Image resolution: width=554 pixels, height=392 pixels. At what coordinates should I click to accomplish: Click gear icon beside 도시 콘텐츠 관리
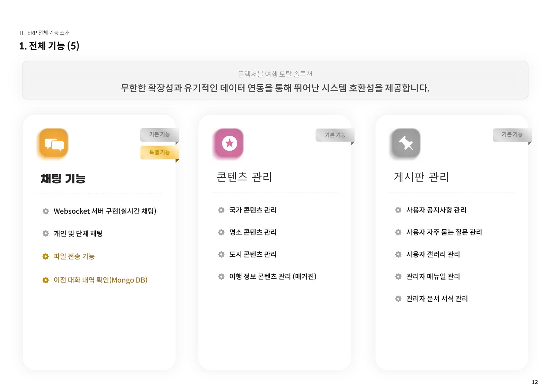point(221,254)
